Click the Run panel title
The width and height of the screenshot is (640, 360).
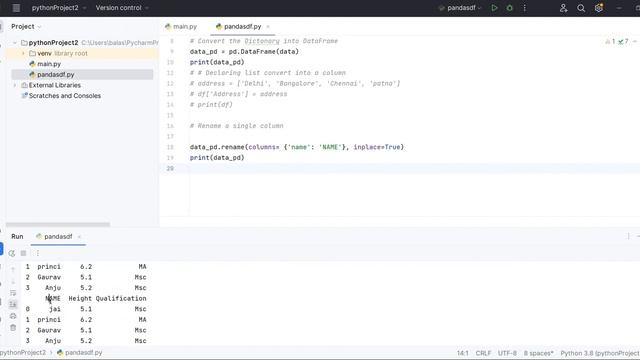pyautogui.click(x=17, y=237)
